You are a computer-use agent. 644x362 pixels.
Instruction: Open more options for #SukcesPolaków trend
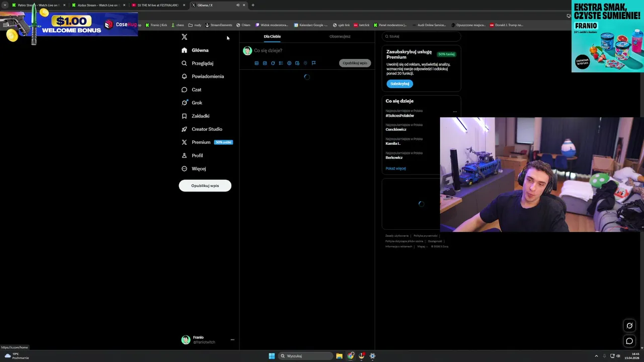[455, 112]
